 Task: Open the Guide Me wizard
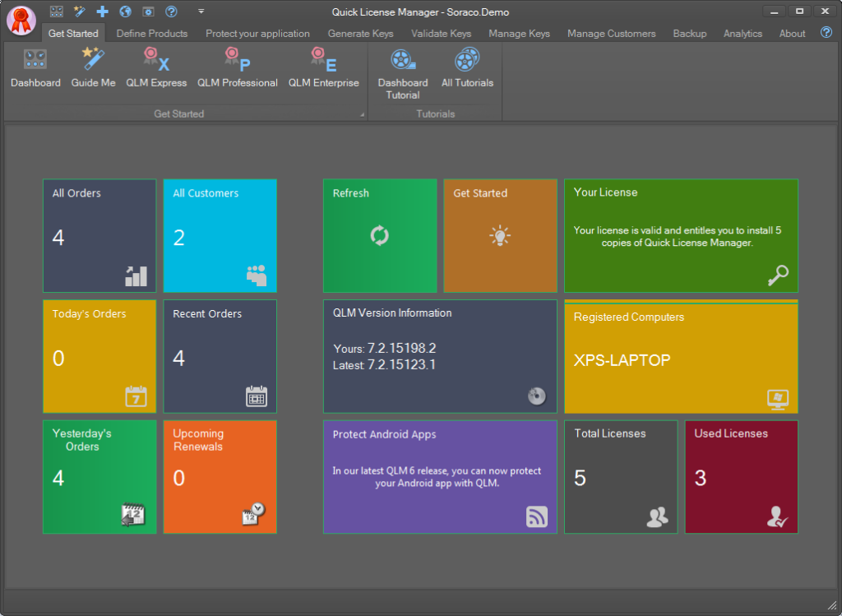(93, 67)
